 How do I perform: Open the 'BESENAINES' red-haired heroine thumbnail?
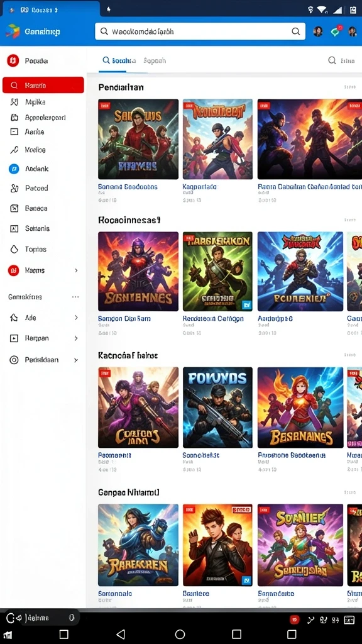point(300,408)
